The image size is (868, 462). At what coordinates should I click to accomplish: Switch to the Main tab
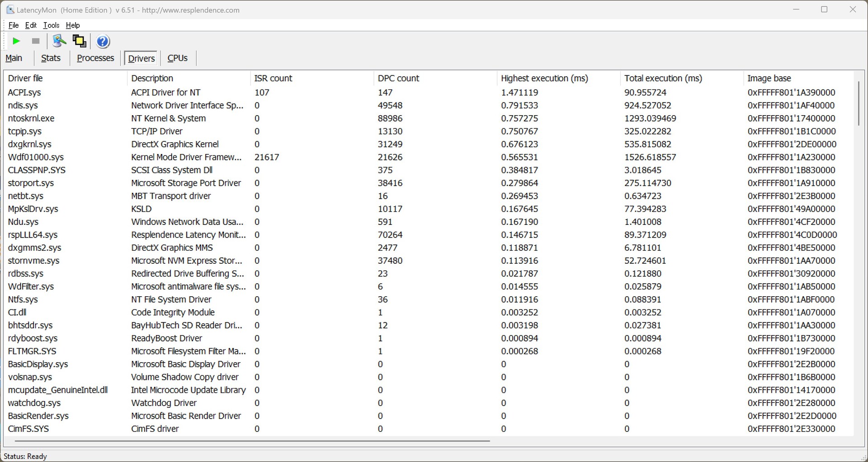[14, 58]
